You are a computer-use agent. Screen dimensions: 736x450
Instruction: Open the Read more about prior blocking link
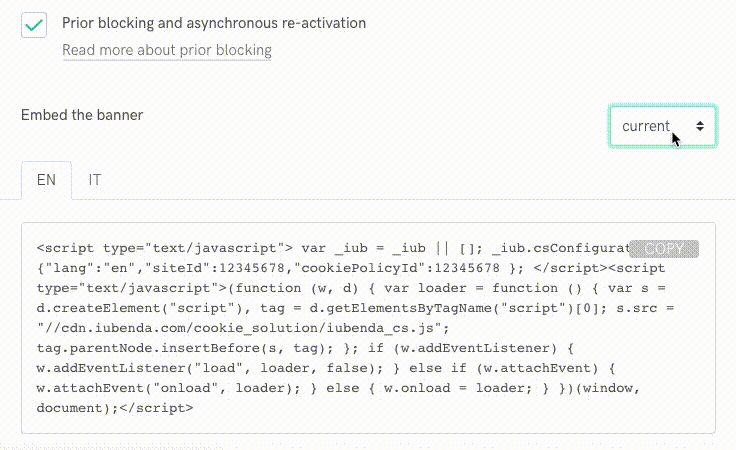[166, 50]
